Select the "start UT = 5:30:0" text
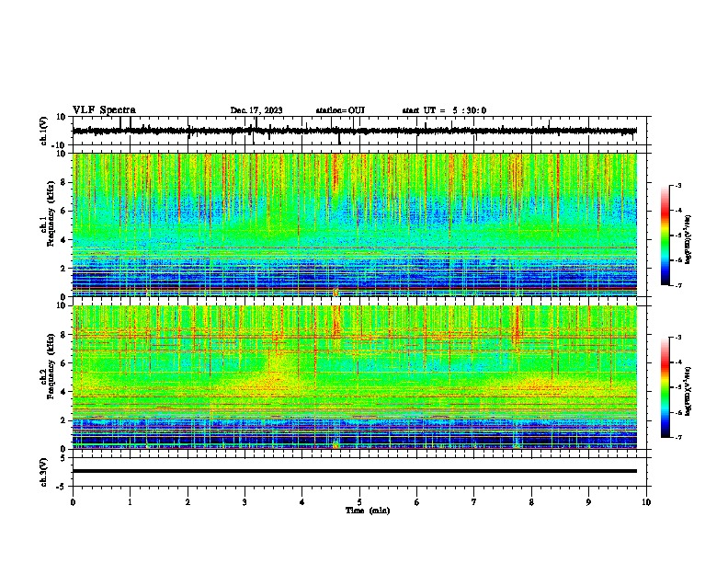Image resolution: width=728 pixels, height=563 pixels. pyautogui.click(x=444, y=110)
